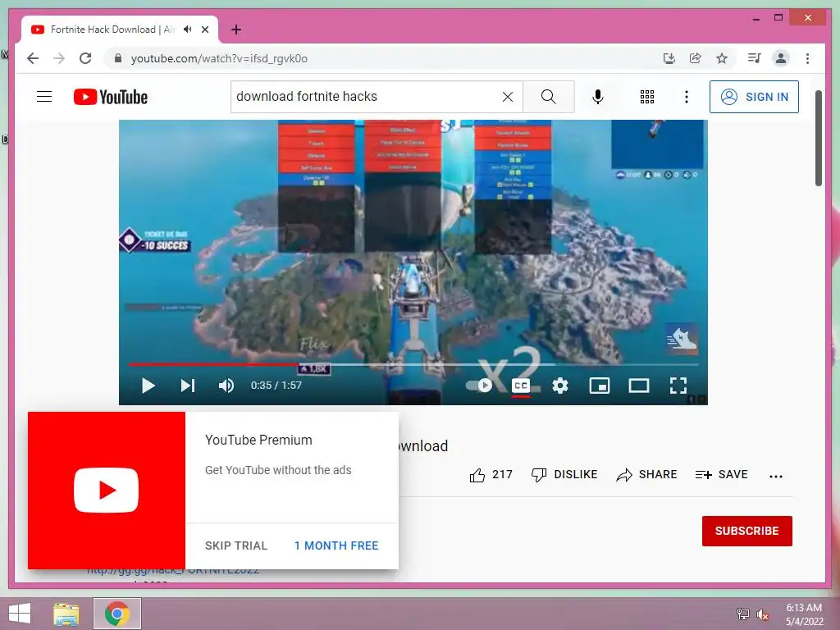Like the video with 217 likes
Image resolution: width=840 pixels, height=630 pixels.
[491, 475]
